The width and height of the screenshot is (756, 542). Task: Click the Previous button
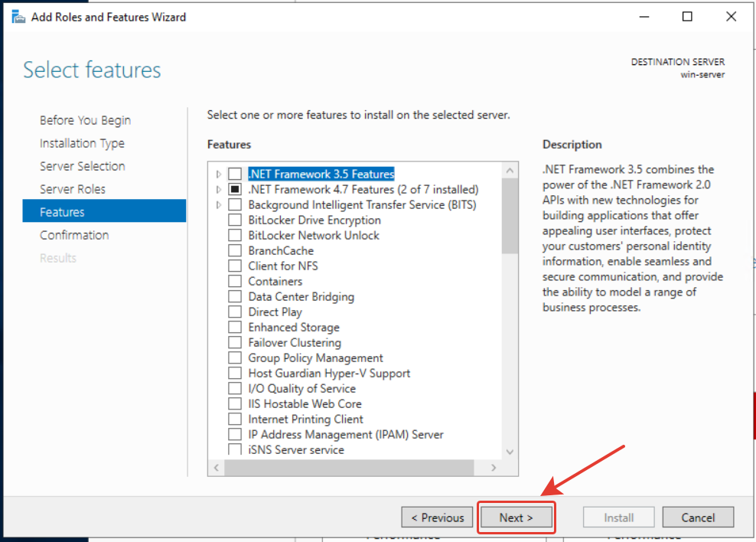437,518
